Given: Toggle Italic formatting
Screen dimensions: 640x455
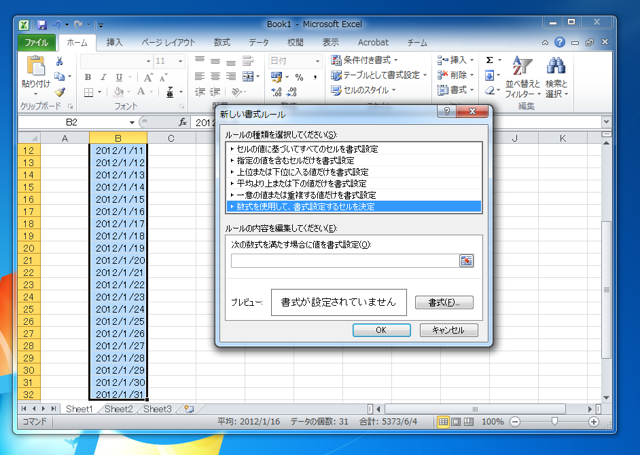Looking at the screenshot, I should 103,77.
